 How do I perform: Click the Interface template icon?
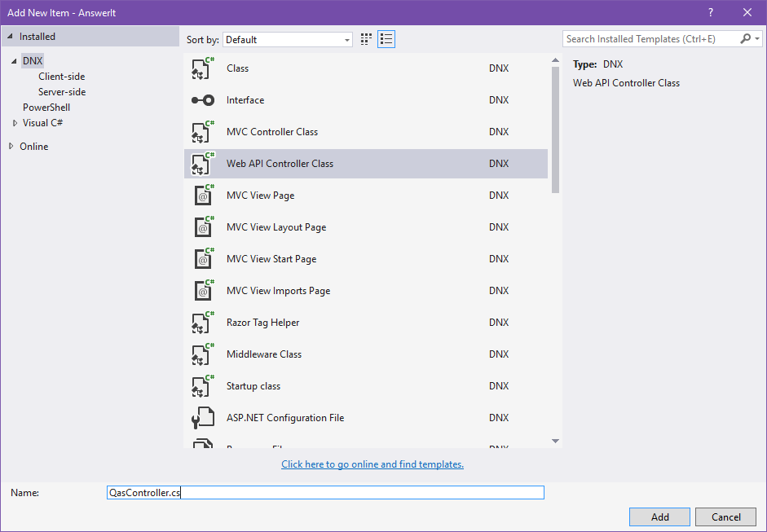pyautogui.click(x=202, y=100)
